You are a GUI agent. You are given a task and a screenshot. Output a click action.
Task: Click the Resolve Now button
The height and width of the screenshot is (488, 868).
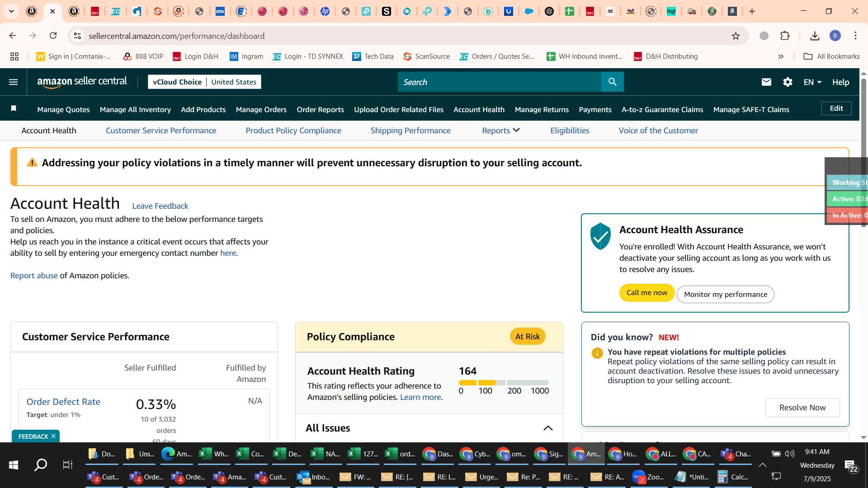pyautogui.click(x=802, y=408)
